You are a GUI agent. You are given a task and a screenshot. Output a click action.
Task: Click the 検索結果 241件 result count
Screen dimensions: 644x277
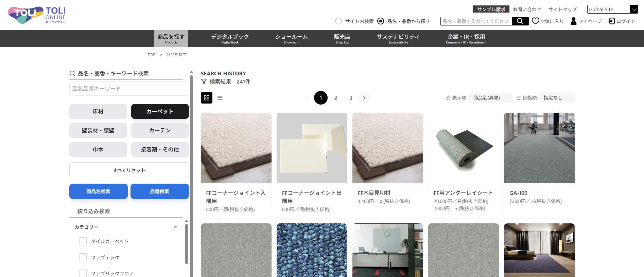230,81
